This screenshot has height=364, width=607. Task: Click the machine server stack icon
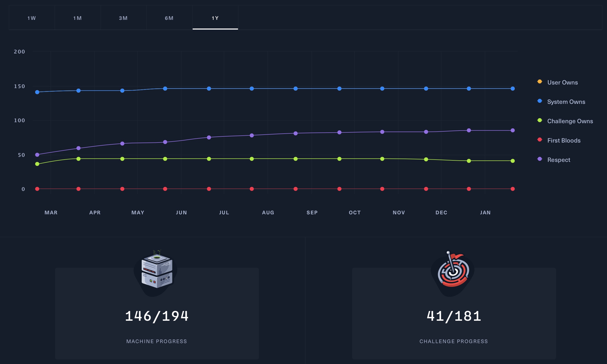(x=157, y=271)
